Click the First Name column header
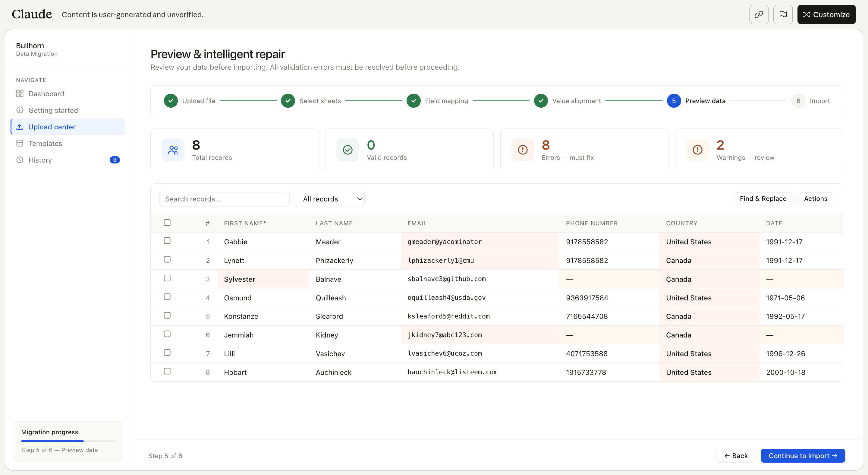Image resolution: width=868 pixels, height=475 pixels. (245, 223)
